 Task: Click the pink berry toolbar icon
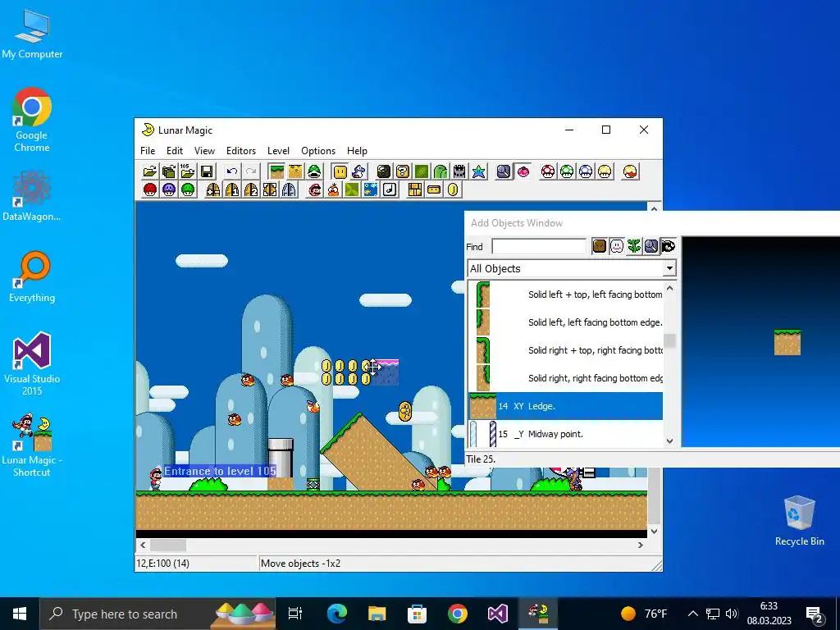[523, 171]
